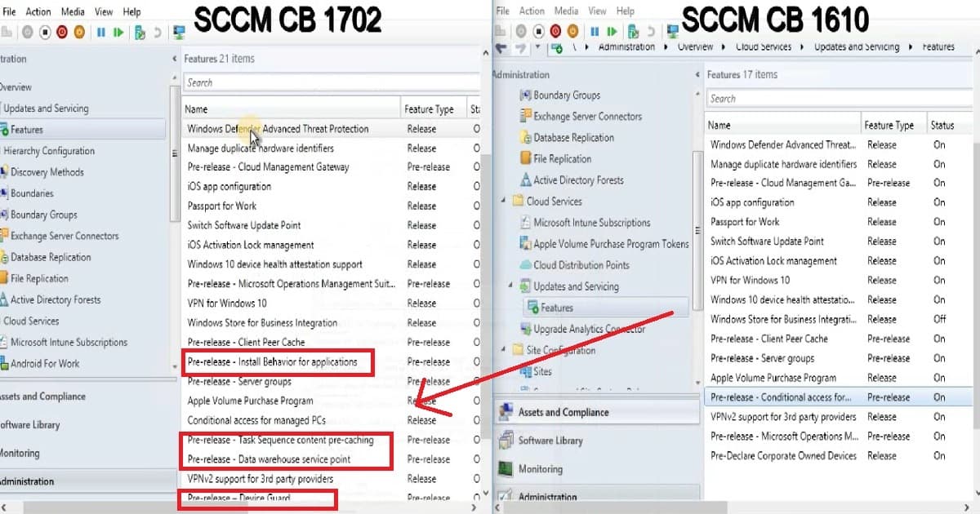The image size is (980, 514).
Task: Select Discovery Methods in left 1702 tree
Action: coord(47,171)
